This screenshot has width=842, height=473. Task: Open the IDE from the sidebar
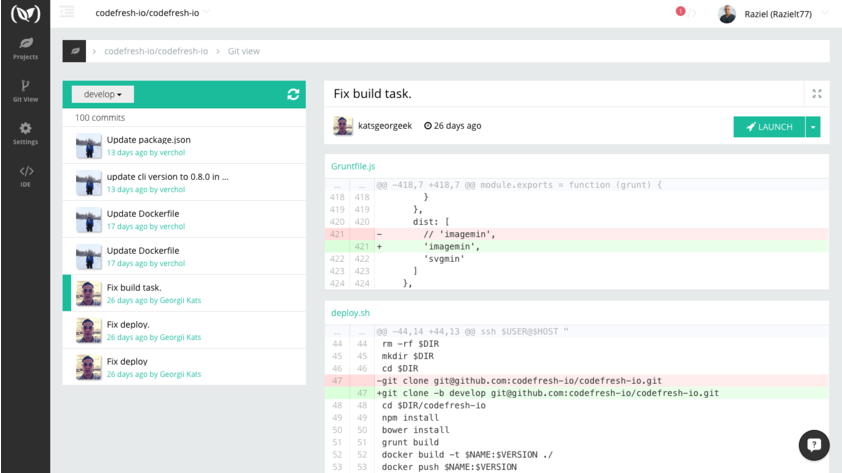pos(25,176)
